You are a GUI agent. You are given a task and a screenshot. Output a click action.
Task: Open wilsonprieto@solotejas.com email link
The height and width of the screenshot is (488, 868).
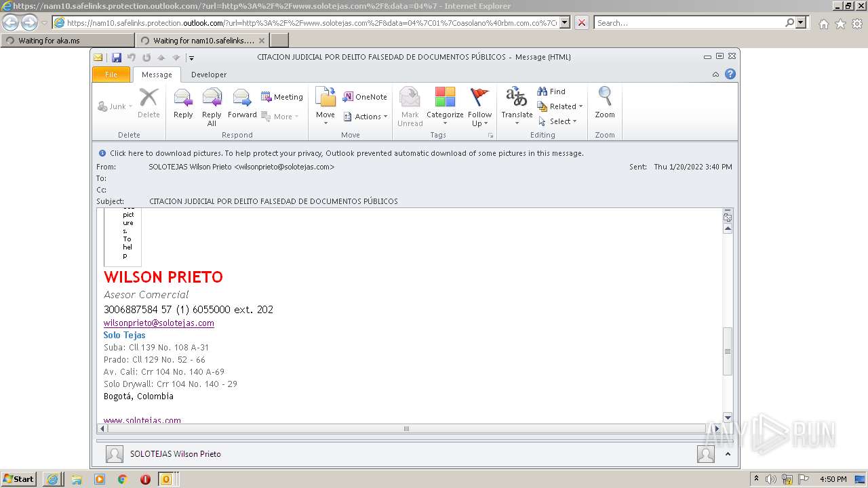coord(159,323)
